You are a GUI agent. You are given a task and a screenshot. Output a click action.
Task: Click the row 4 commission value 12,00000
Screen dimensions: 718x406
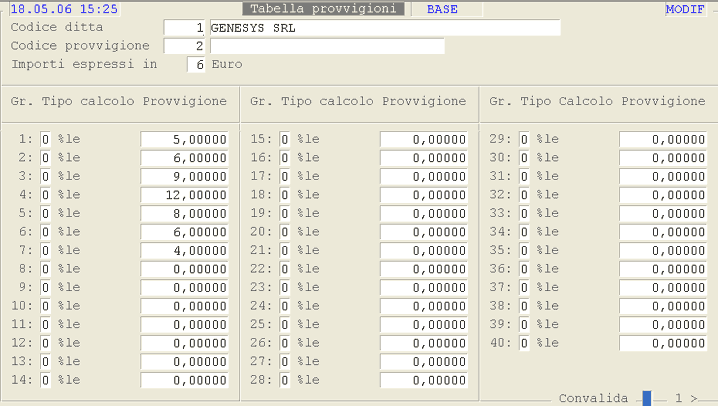click(x=185, y=195)
